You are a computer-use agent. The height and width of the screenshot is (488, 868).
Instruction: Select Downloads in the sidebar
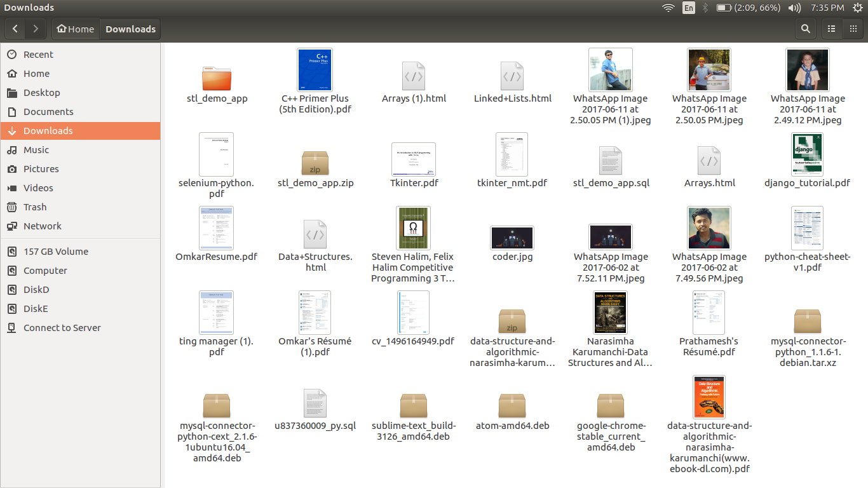click(80, 131)
